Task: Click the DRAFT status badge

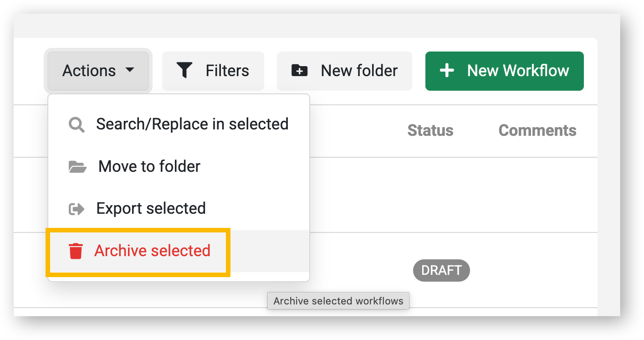Action: [441, 270]
